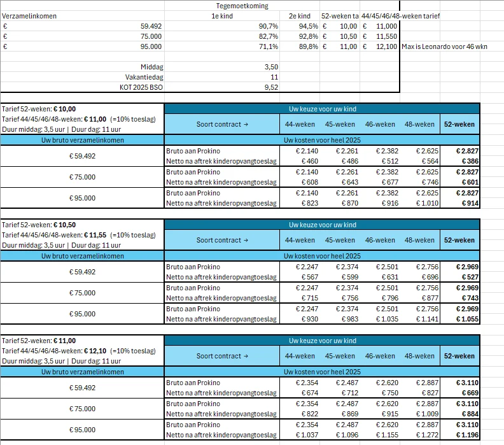Click 'Tarief 44/45/46/48-weken: € 12,10' cell
This screenshot has width=504, height=445.
click(x=82, y=351)
